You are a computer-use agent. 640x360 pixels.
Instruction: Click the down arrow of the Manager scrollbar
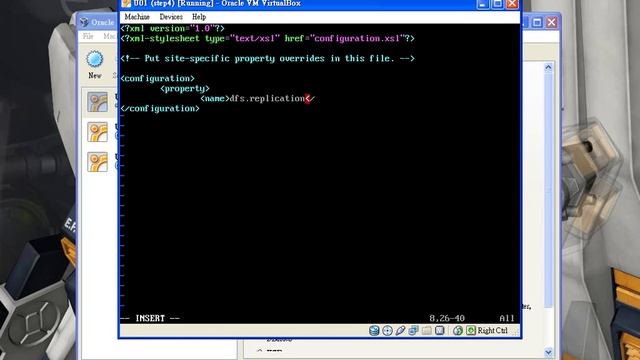(x=548, y=352)
